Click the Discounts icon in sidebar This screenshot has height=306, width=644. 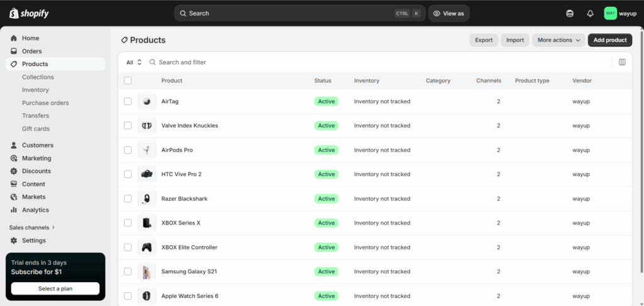tap(14, 171)
